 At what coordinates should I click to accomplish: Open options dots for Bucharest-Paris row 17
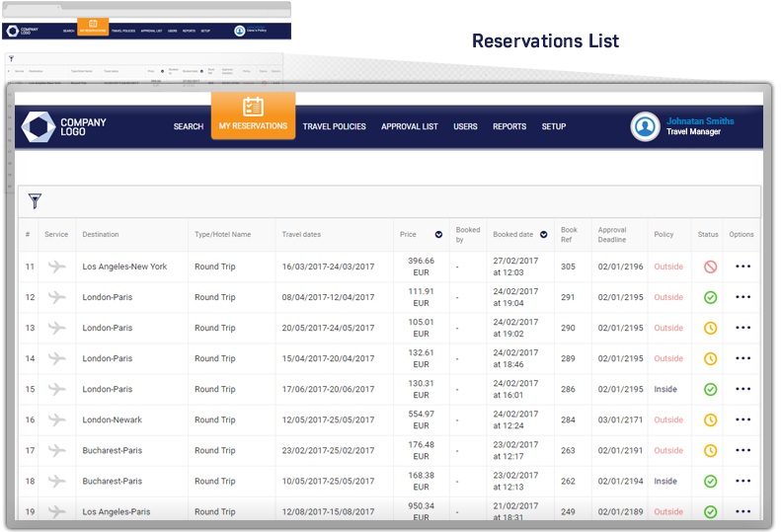[742, 450]
